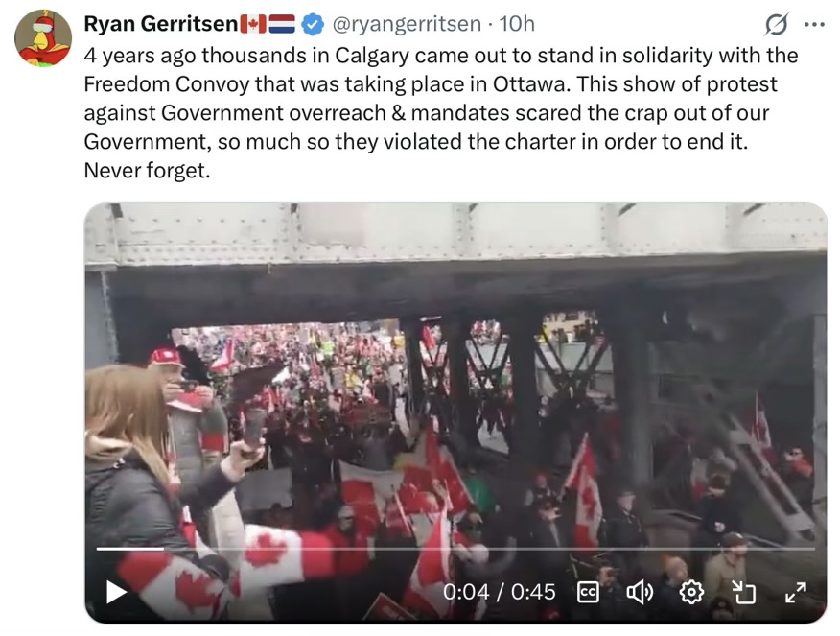Open video settings gear
The height and width of the screenshot is (636, 840).
click(x=691, y=593)
